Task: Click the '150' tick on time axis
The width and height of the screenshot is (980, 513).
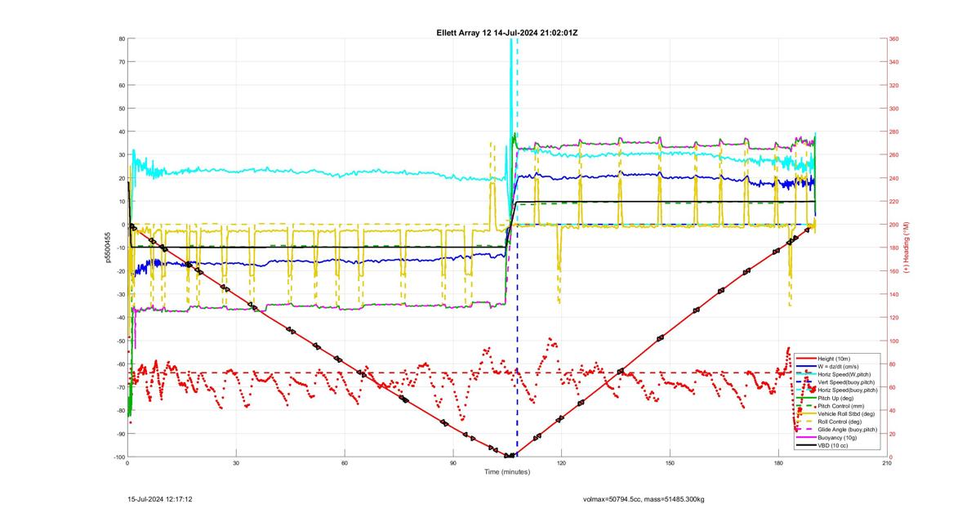Action: pyautogui.click(x=670, y=463)
